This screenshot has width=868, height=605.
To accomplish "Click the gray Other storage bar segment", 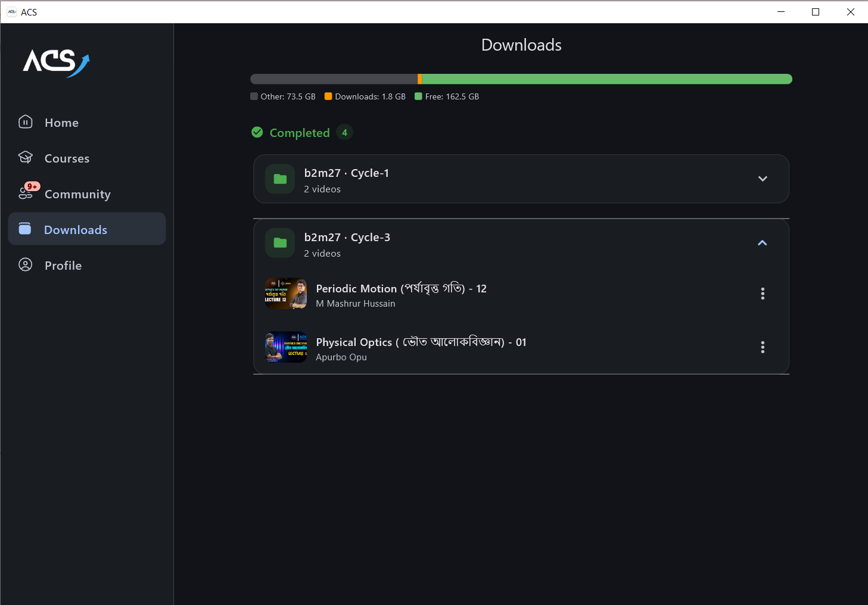I will (x=334, y=79).
